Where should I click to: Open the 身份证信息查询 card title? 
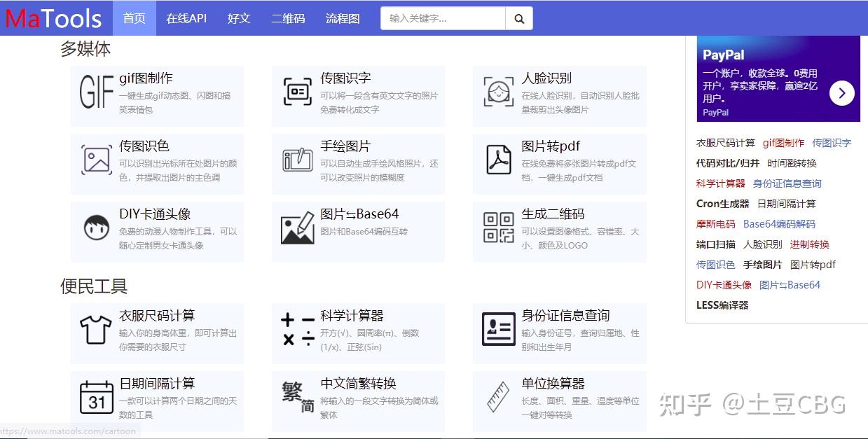click(x=565, y=316)
